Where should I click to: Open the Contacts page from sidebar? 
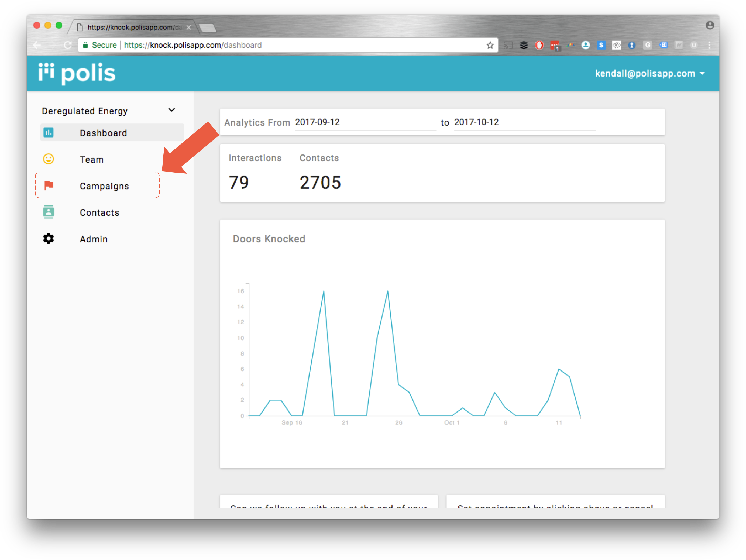(112, 212)
